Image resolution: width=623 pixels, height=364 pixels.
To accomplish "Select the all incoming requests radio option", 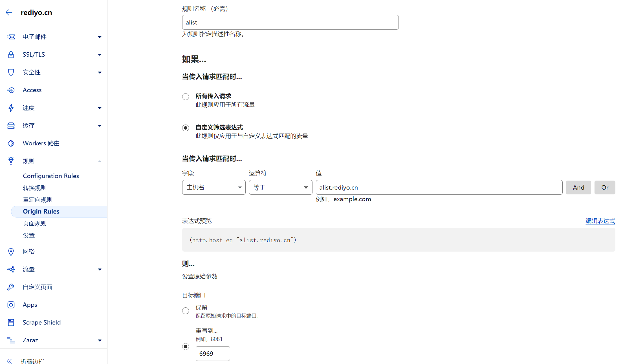I will click(x=186, y=97).
